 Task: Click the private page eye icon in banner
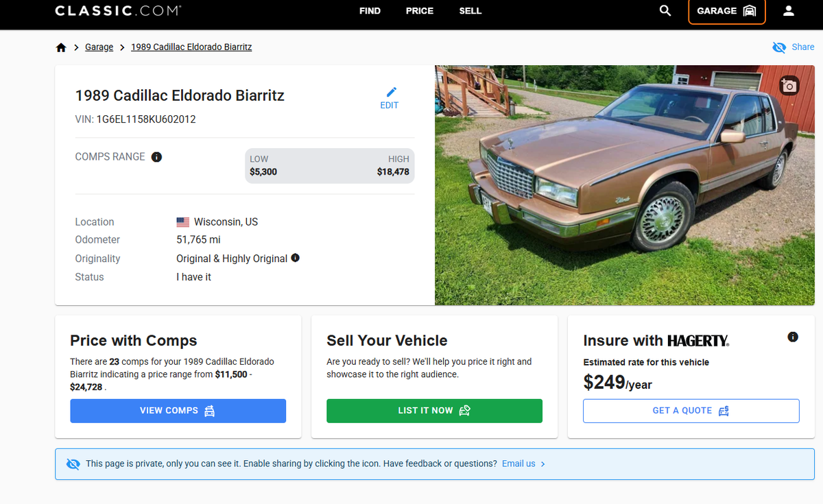click(73, 464)
